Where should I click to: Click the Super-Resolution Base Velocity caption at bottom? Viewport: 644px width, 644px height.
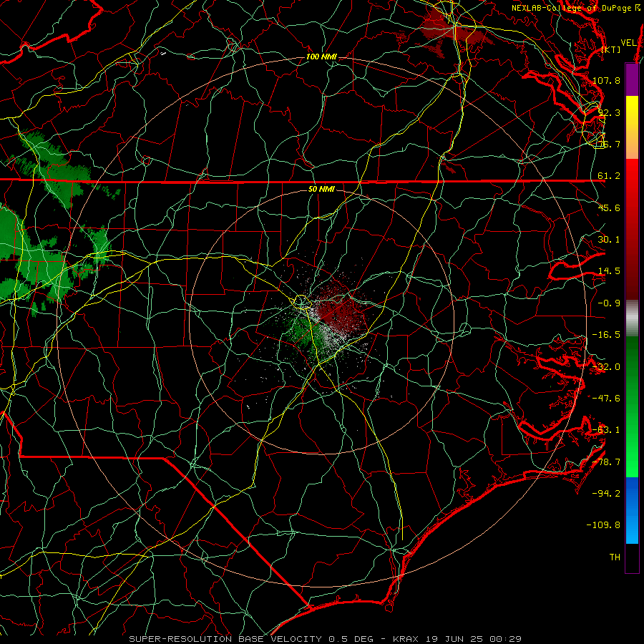[x=326, y=639]
